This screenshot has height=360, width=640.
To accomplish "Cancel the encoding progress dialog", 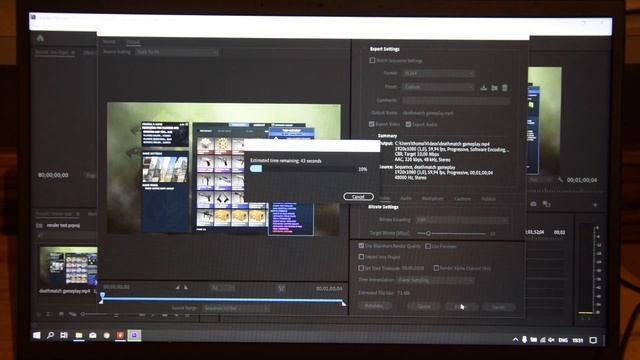I will [358, 197].
